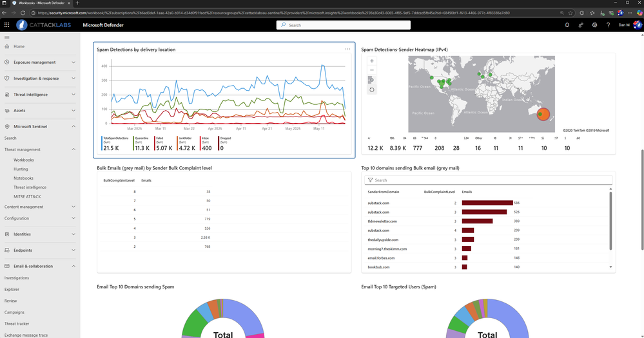The width and height of the screenshot is (644, 338).
Task: Open the notifications bell
Action: coord(567,25)
